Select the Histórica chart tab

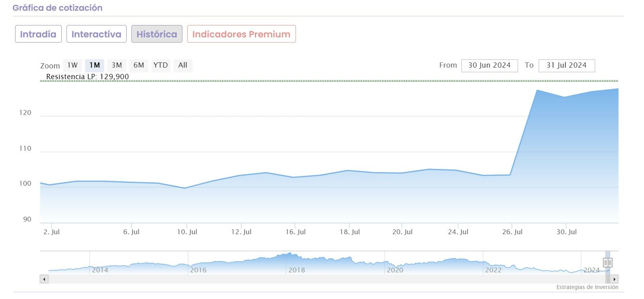click(157, 34)
